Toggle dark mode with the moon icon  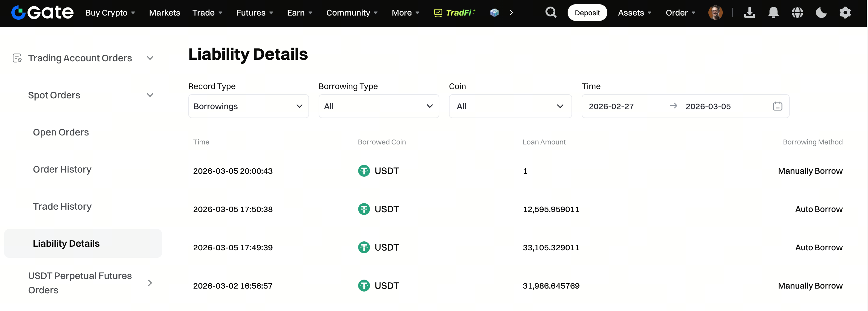pyautogui.click(x=821, y=13)
